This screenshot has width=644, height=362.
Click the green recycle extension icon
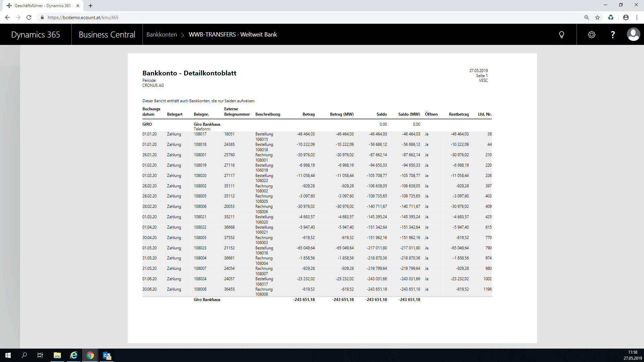pos(611,17)
